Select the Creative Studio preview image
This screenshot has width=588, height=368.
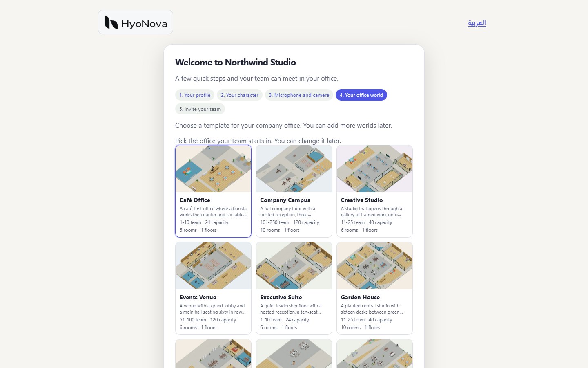(x=374, y=169)
